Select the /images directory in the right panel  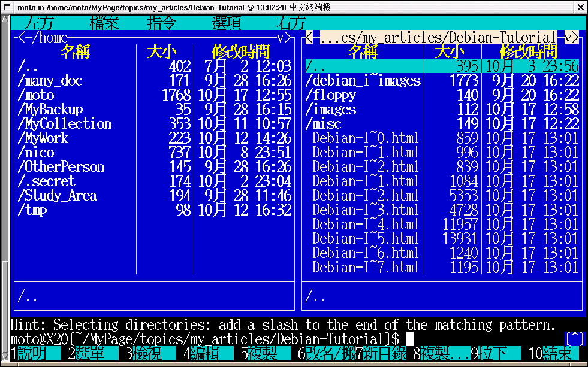[x=442, y=110]
